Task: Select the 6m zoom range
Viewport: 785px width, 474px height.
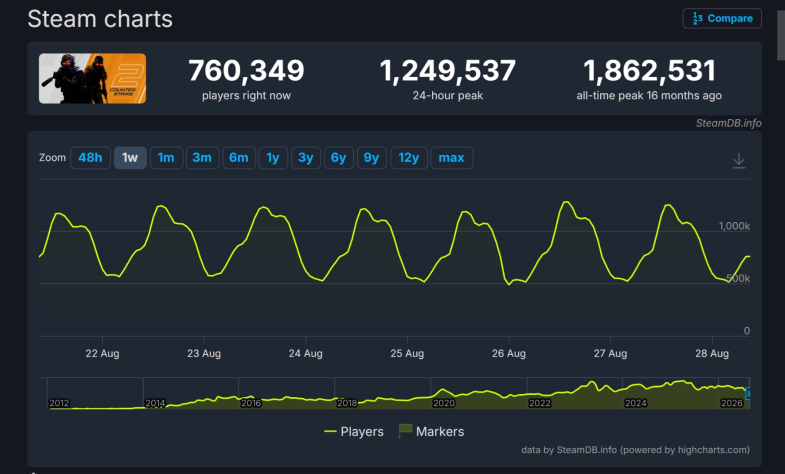Action: pos(239,158)
